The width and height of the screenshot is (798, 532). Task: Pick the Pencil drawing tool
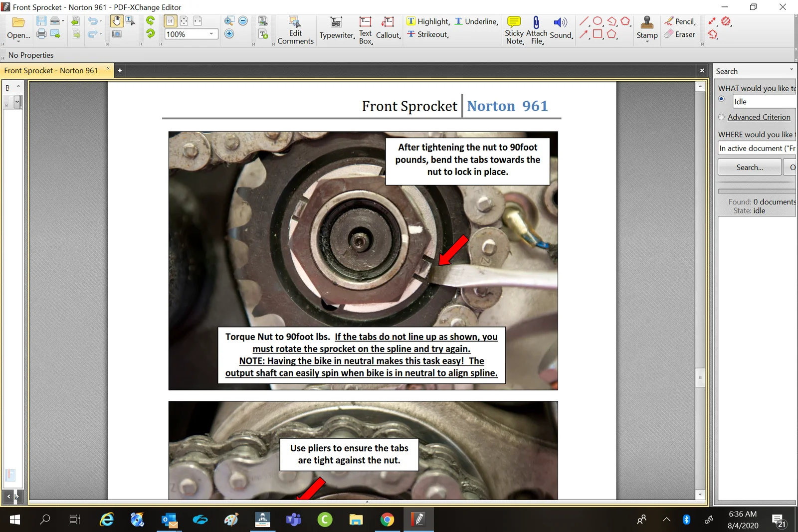click(680, 21)
